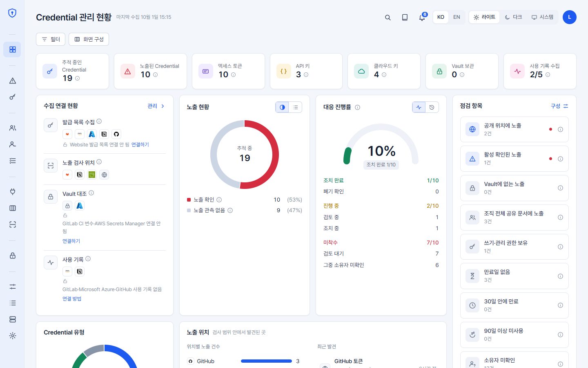This screenshot has width=588, height=368.
Task: Open the dashboard grid icon in the sidebar
Action: click(12, 49)
